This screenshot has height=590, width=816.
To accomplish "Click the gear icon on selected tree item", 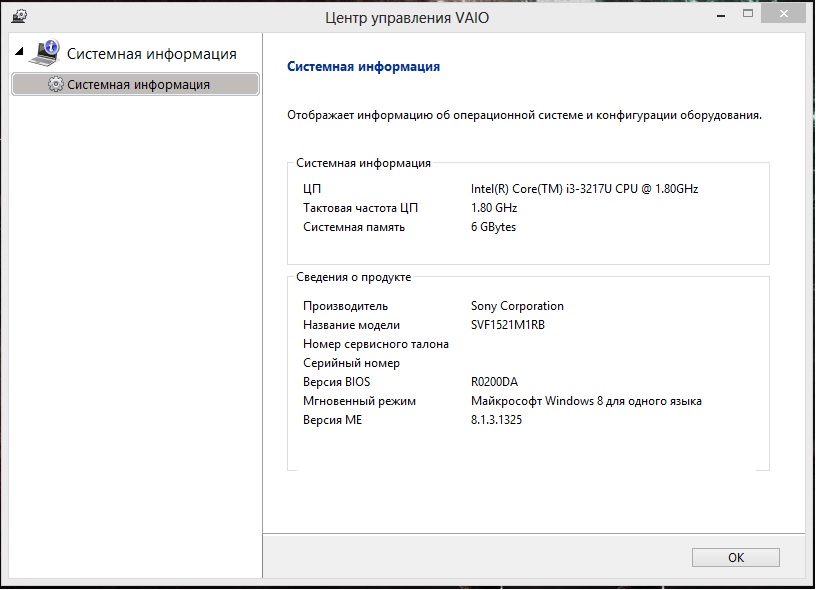I will tap(55, 85).
